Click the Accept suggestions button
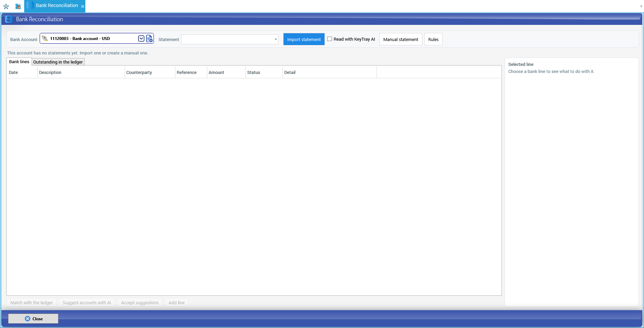 point(140,302)
